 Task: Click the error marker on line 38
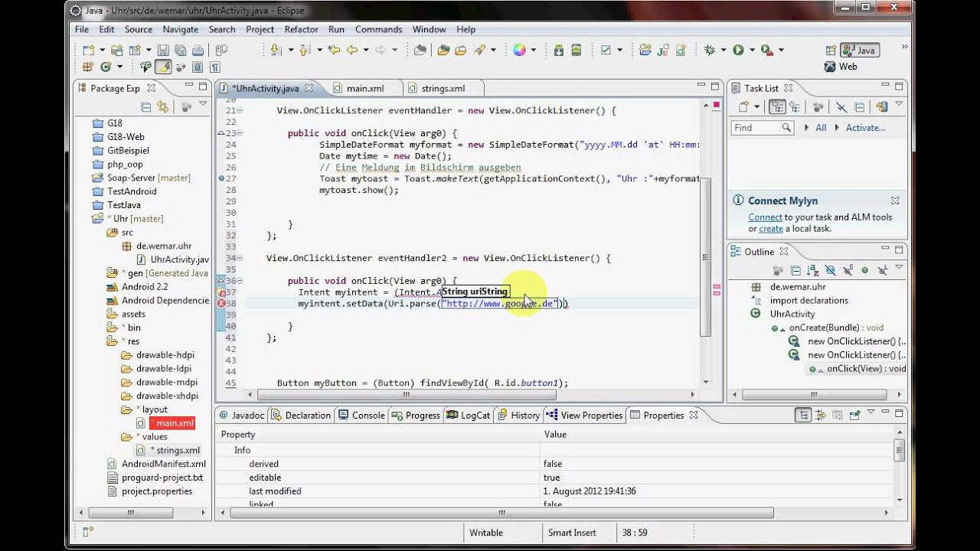[x=222, y=304]
